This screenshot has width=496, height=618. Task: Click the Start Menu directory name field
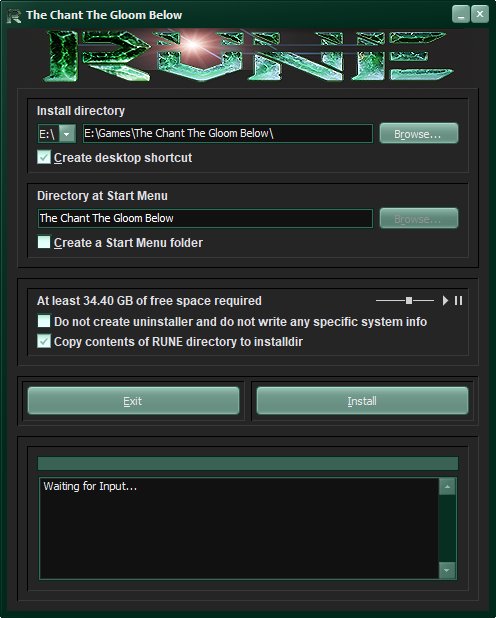205,218
